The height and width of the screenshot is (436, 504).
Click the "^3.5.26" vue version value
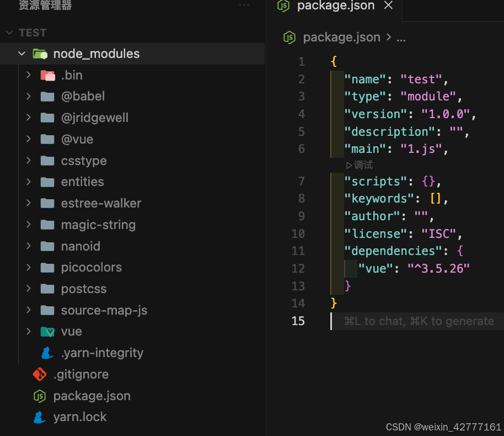(x=439, y=269)
